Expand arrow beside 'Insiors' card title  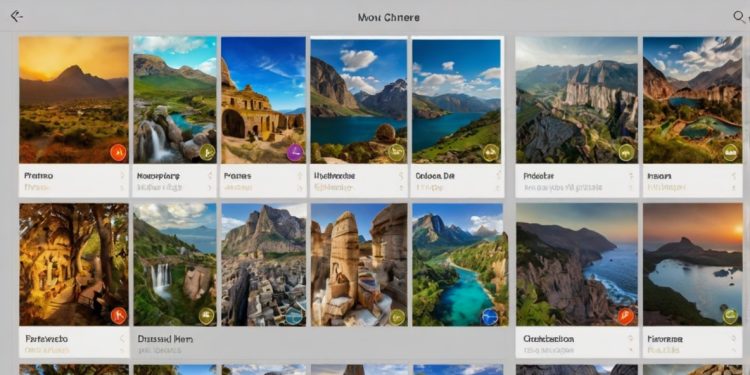(x=734, y=176)
